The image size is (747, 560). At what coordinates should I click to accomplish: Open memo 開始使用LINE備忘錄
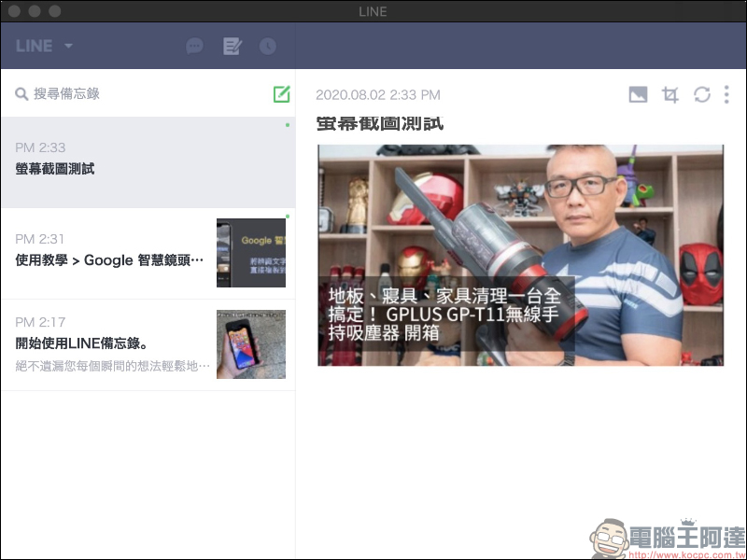coord(148,344)
